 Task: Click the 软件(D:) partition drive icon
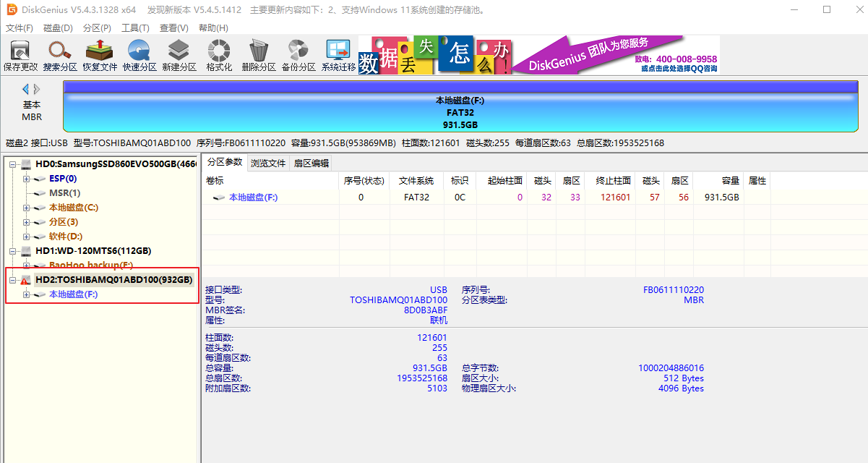pyautogui.click(x=40, y=237)
